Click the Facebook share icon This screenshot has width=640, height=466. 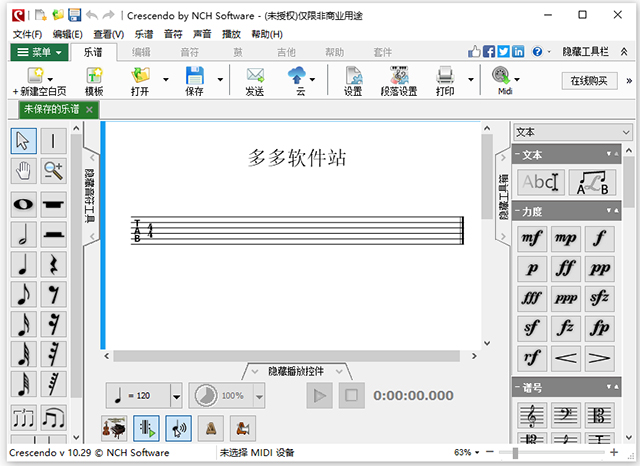click(489, 51)
